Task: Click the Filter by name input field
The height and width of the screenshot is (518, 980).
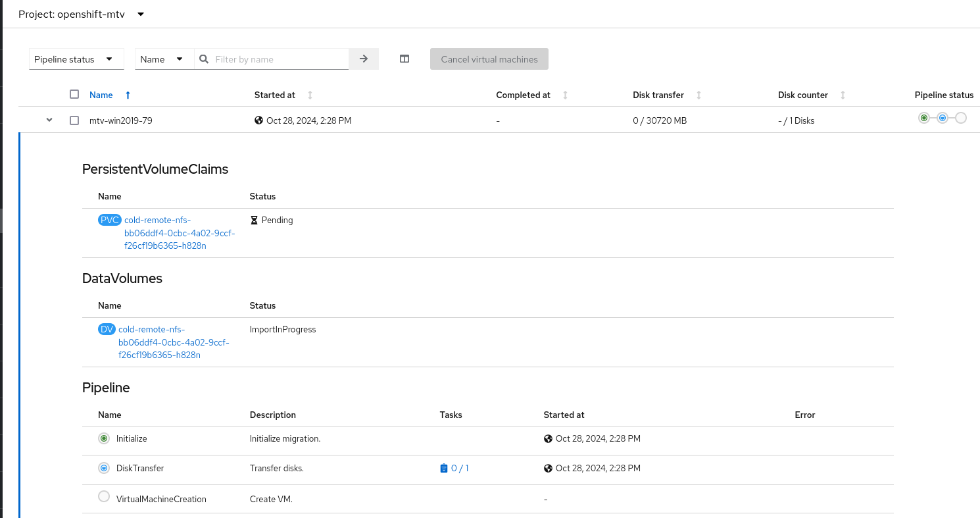Action: tap(280, 59)
